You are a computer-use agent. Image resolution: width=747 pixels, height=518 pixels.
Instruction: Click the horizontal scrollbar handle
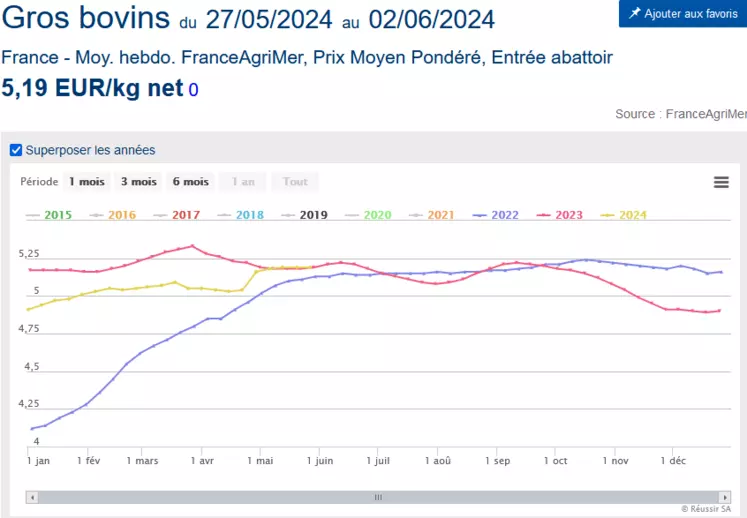[x=378, y=498]
